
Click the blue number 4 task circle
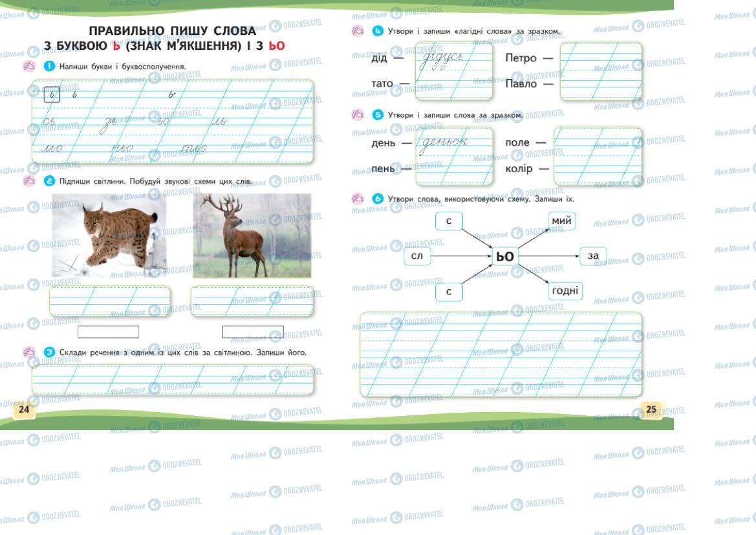click(x=378, y=31)
